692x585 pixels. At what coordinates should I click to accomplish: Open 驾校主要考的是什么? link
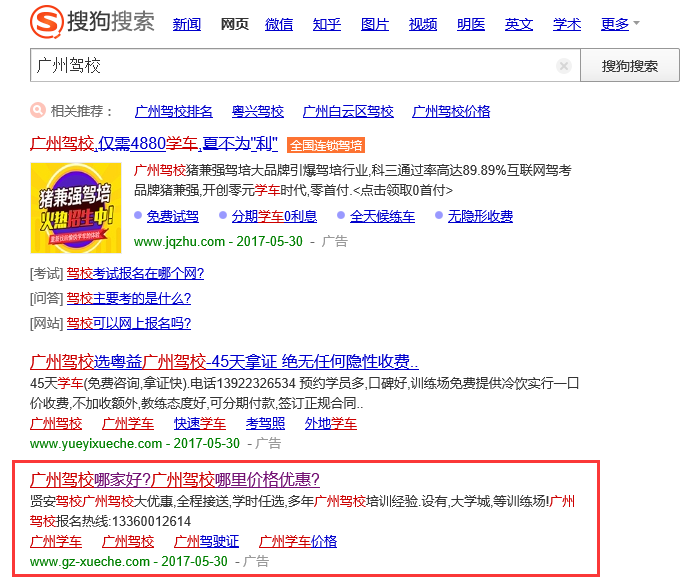click(129, 299)
